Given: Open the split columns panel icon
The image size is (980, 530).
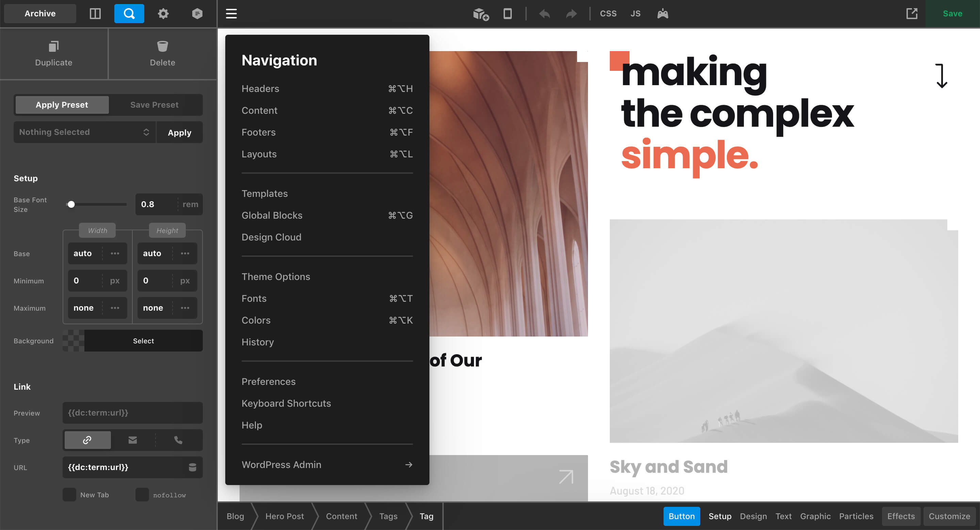Looking at the screenshot, I should 95,13.
